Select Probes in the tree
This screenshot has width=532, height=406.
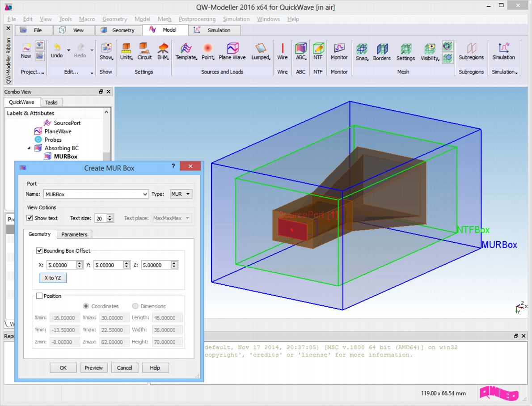pyautogui.click(x=53, y=140)
